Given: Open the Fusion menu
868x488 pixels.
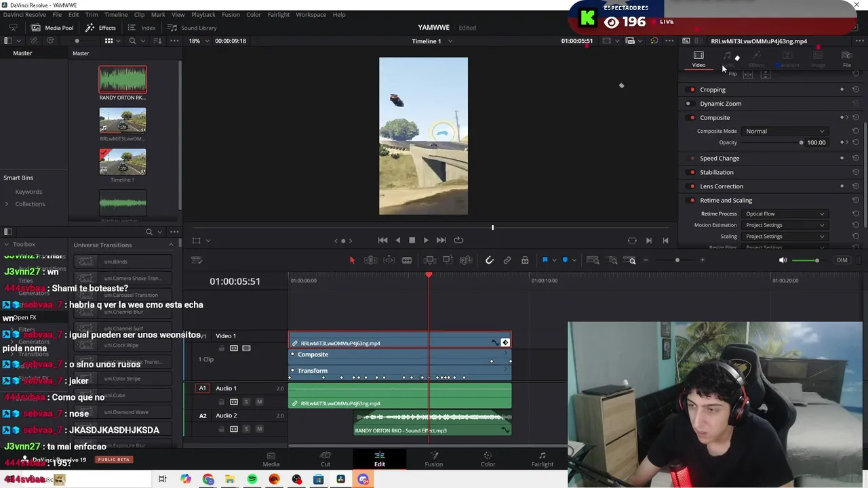Looking at the screenshot, I should point(231,14).
